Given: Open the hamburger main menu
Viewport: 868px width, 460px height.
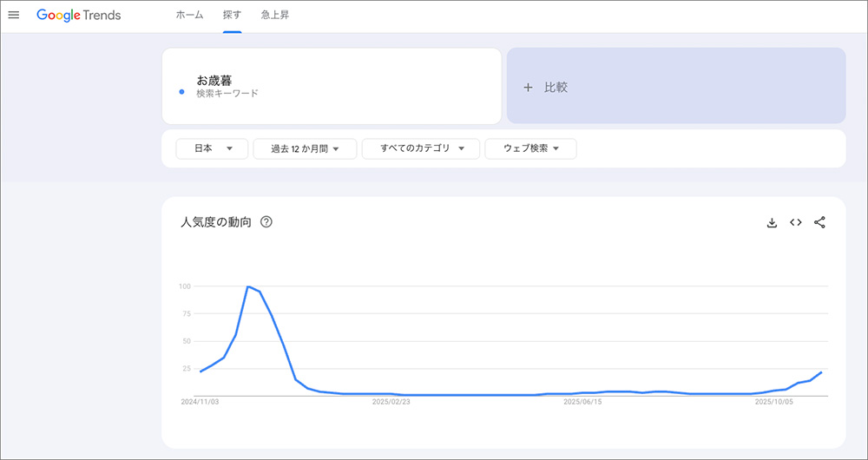Looking at the screenshot, I should (14, 16).
